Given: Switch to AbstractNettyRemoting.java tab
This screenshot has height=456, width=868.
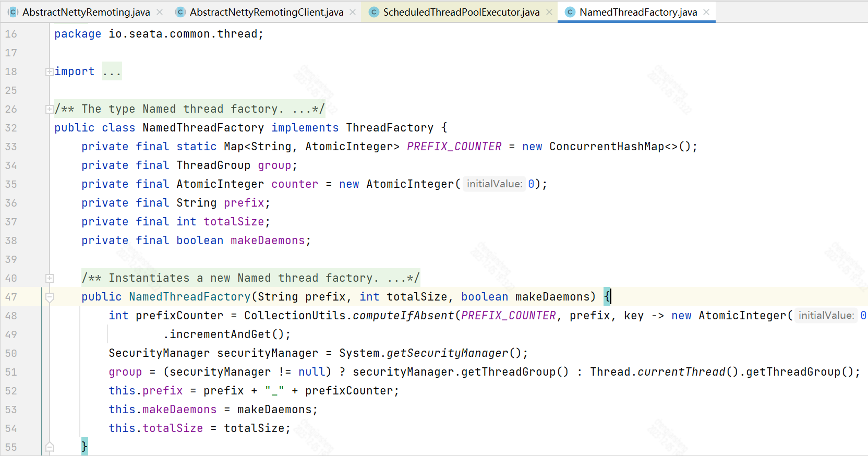Looking at the screenshot, I should click(x=86, y=12).
